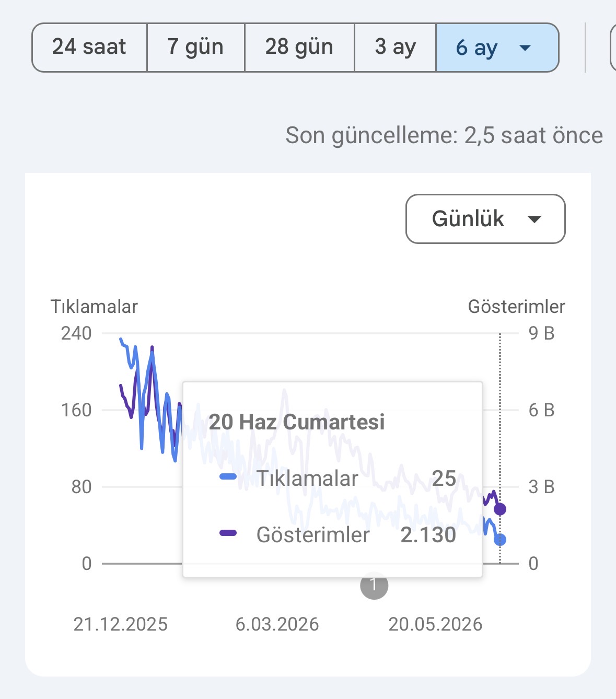The height and width of the screenshot is (699, 616).
Task: Click the Günlük dropdown caret icon
Action: [x=534, y=219]
